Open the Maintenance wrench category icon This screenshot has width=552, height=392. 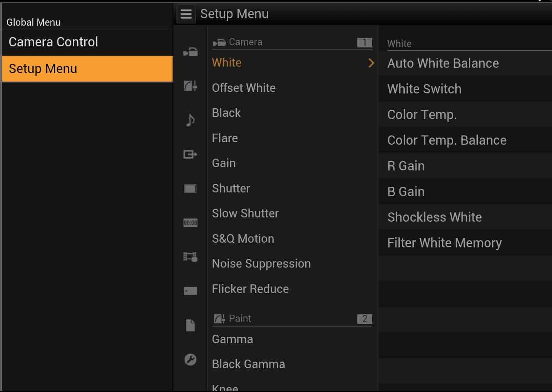click(x=190, y=360)
